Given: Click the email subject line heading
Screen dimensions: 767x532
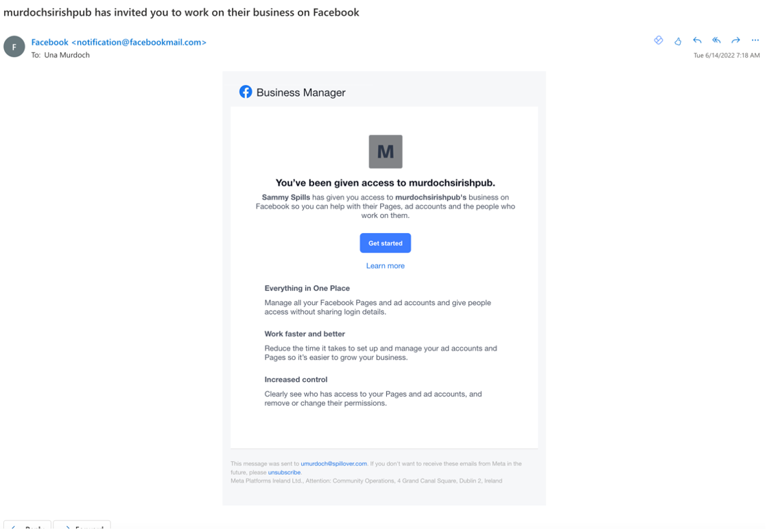Looking at the screenshot, I should (x=182, y=13).
